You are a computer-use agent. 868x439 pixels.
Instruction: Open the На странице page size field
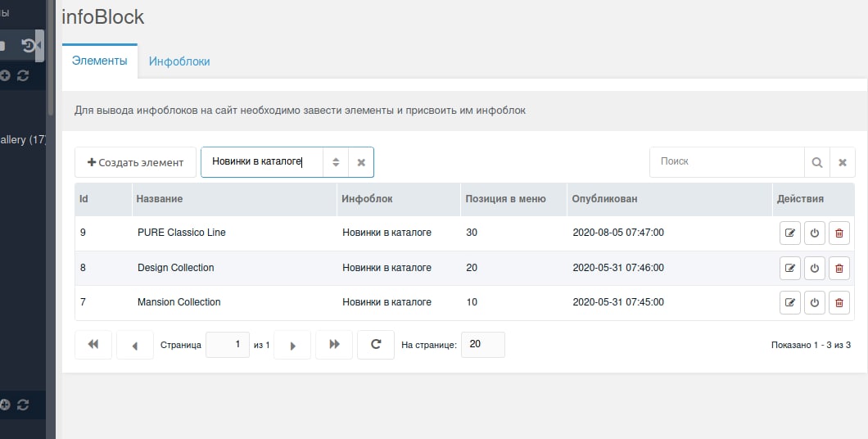click(482, 344)
